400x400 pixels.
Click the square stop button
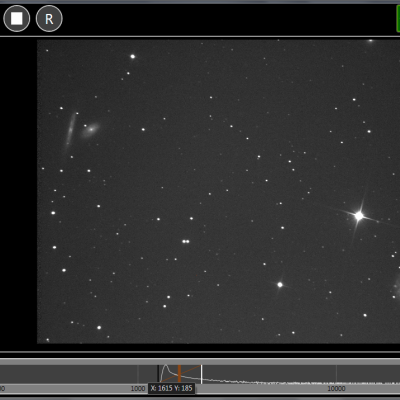point(16,19)
